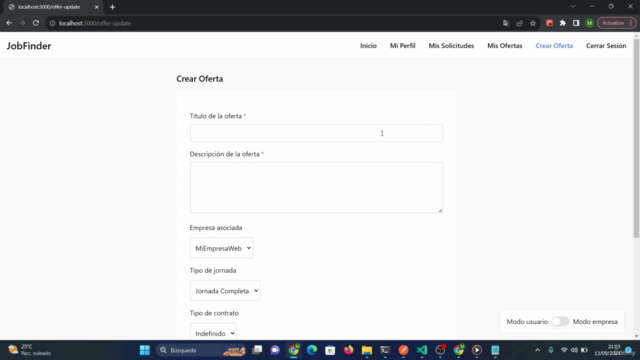The height and width of the screenshot is (360, 640).
Task: Click the browser forward arrow
Action: tap(22, 23)
